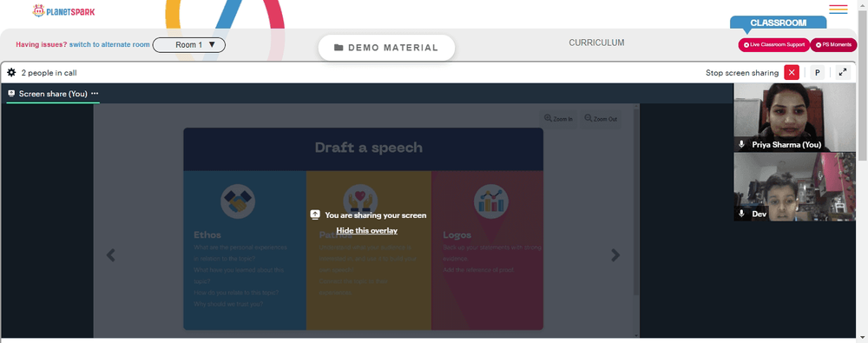Image resolution: width=868 pixels, height=343 pixels.
Task: Stop screen sharing with red X button
Action: (x=792, y=73)
